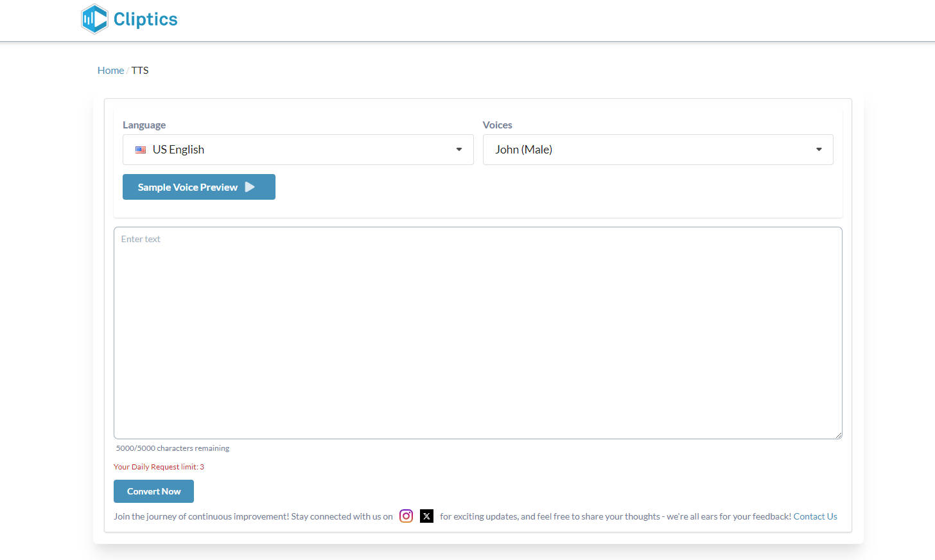Click the Cliptics hexagon logo icon
Screen dimensions: 935x560
point(94,19)
